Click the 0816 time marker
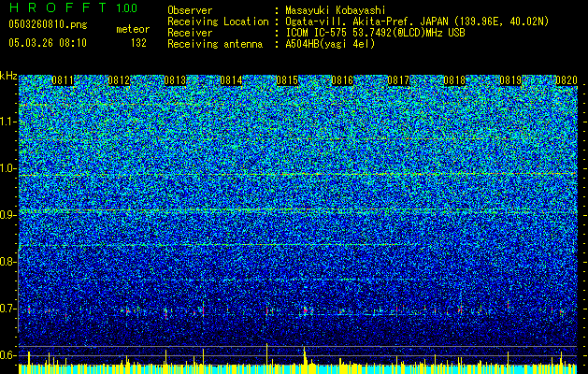The height and width of the screenshot is (374, 588). click(342, 80)
